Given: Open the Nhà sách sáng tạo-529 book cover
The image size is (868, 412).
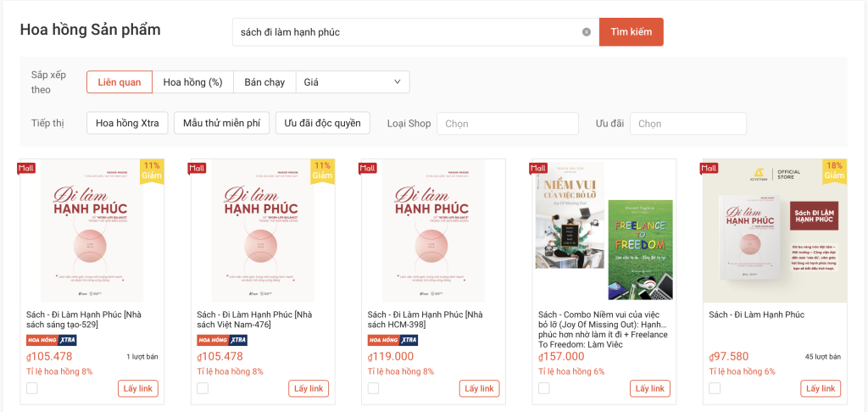Looking at the screenshot, I should tap(92, 231).
